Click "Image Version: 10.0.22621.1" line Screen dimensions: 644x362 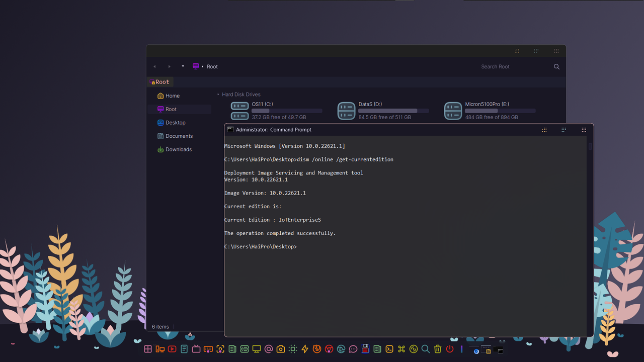(265, 193)
